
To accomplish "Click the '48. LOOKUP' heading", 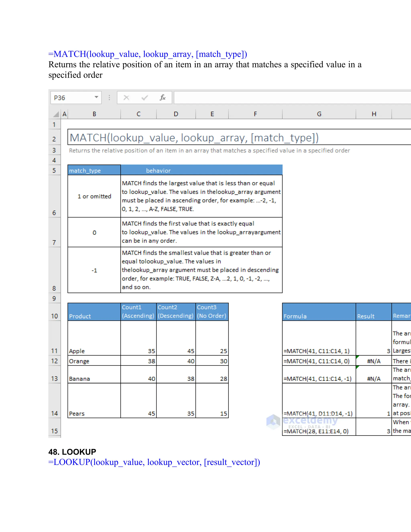I will (72, 452).
